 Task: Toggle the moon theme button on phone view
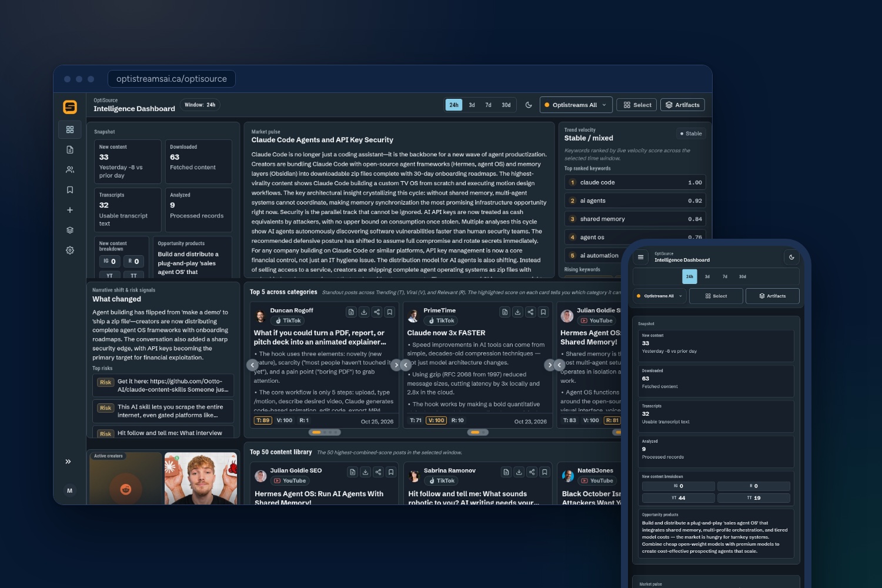tap(791, 257)
